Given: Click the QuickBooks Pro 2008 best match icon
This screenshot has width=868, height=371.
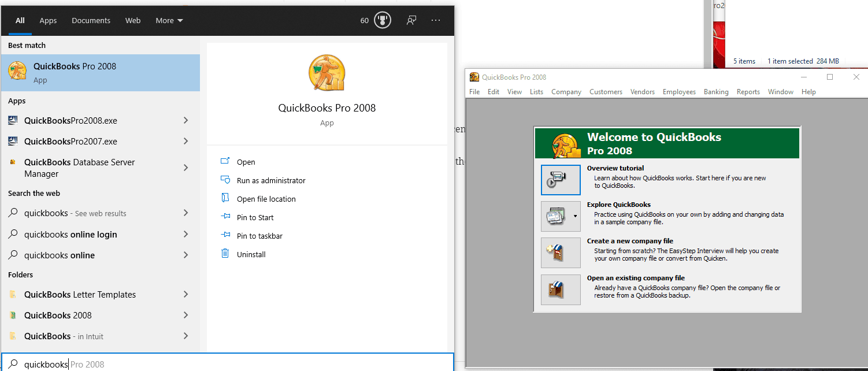Looking at the screenshot, I should pos(17,72).
